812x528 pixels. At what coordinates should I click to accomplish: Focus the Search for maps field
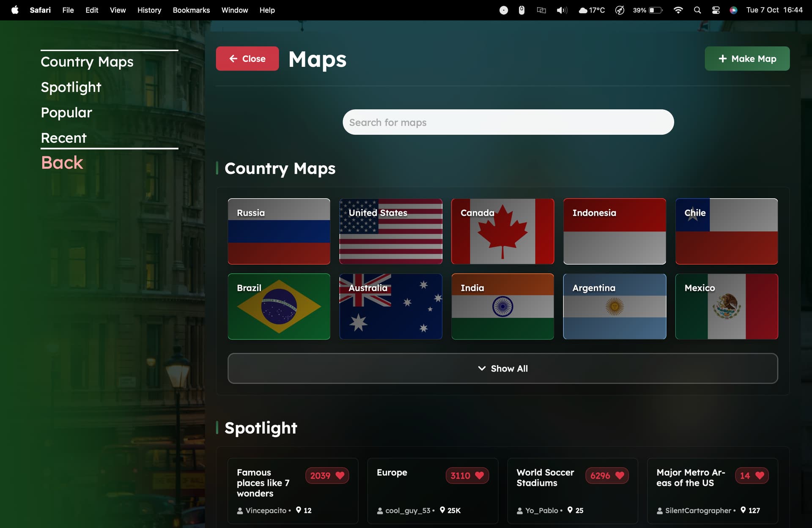click(x=508, y=122)
